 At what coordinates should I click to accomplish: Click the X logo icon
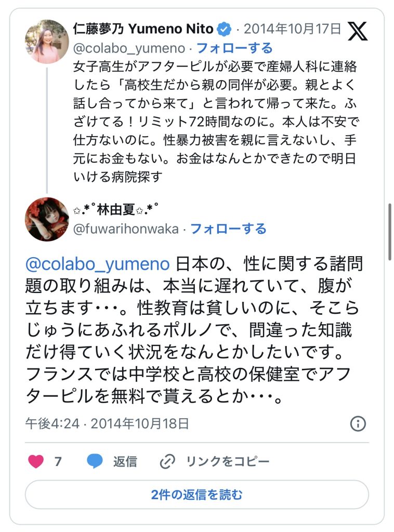pos(358,31)
